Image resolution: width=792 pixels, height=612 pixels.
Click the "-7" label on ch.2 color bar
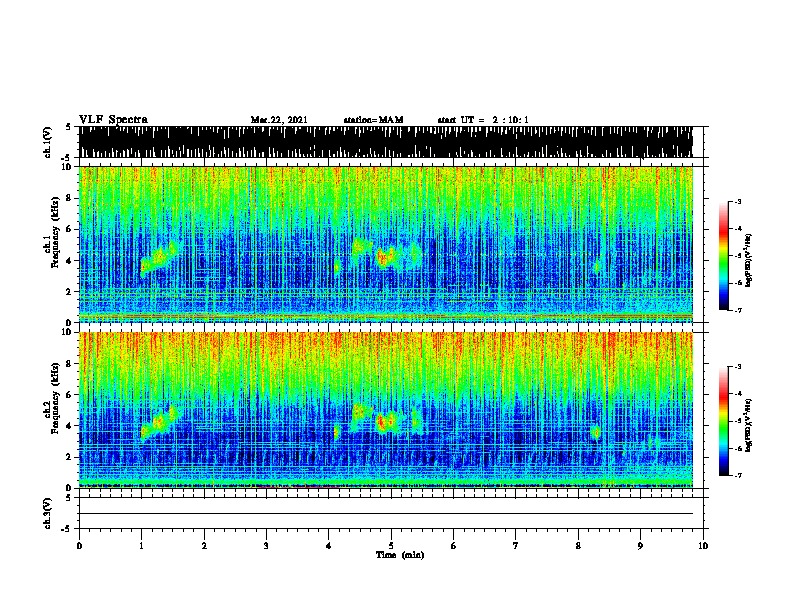point(738,476)
